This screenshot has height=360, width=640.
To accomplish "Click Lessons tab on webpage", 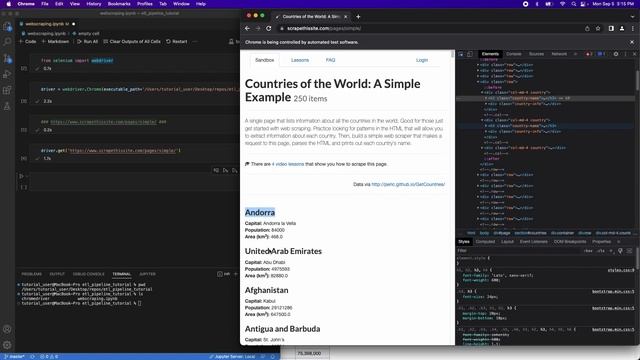I will tap(300, 60).
